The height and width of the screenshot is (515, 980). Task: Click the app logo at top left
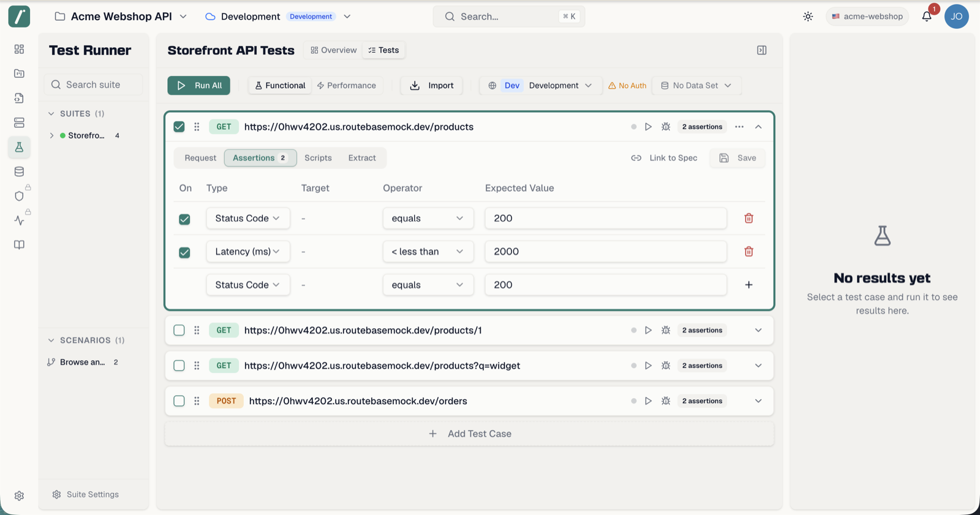pos(19,17)
